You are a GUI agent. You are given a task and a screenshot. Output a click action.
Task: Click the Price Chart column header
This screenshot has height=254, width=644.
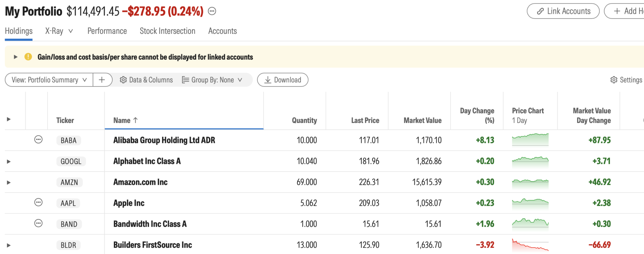click(x=528, y=115)
